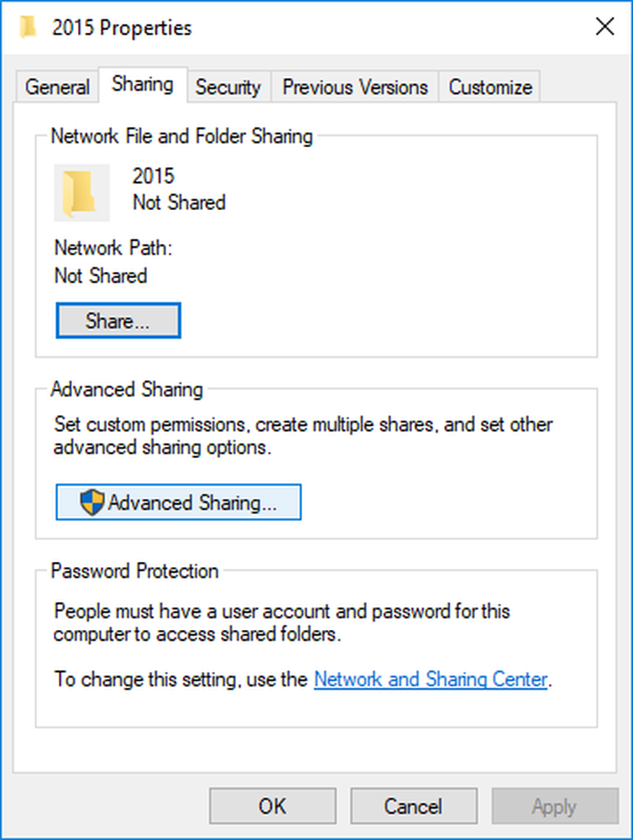The height and width of the screenshot is (840, 633).
Task: Click the shield icon on Advanced Sharing
Action: [x=92, y=503]
